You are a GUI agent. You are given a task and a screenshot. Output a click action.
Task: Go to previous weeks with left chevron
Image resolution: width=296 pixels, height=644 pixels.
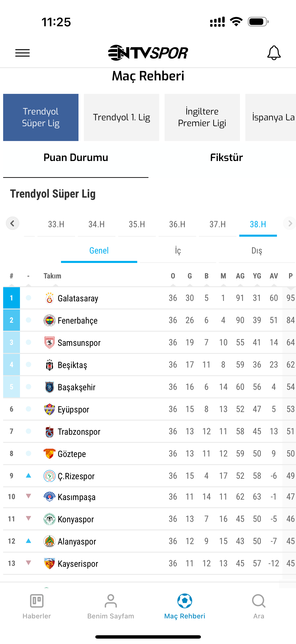click(13, 223)
